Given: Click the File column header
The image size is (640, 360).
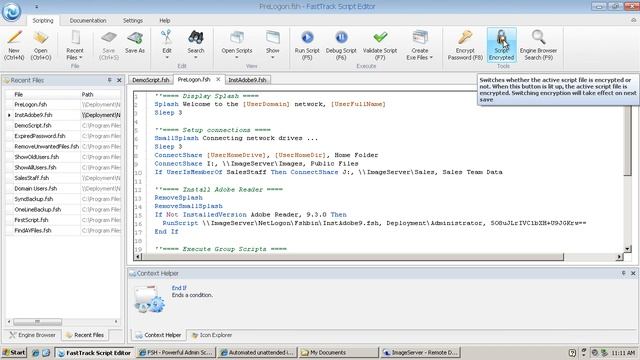Looking at the screenshot, I should tap(46, 94).
